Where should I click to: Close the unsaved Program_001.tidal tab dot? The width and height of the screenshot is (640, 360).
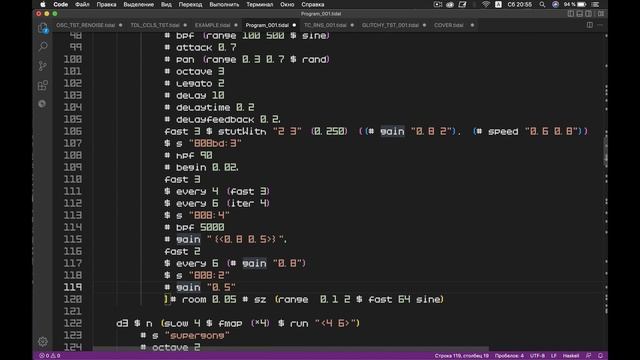pos(294,25)
